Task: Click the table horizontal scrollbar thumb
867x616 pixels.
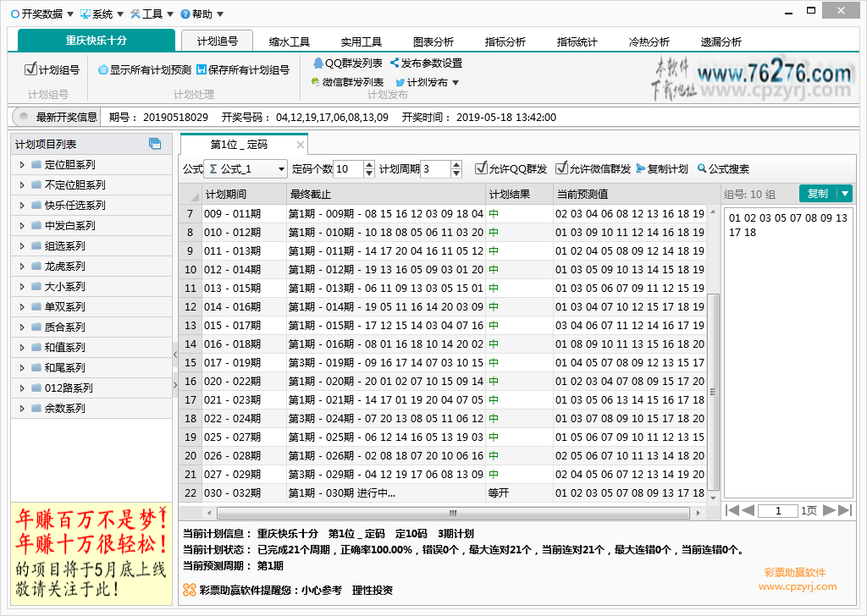Action: pos(454,514)
